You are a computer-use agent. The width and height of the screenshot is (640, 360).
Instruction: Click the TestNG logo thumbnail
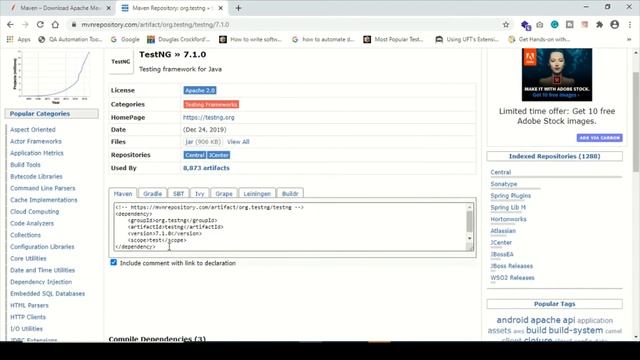[121, 62]
